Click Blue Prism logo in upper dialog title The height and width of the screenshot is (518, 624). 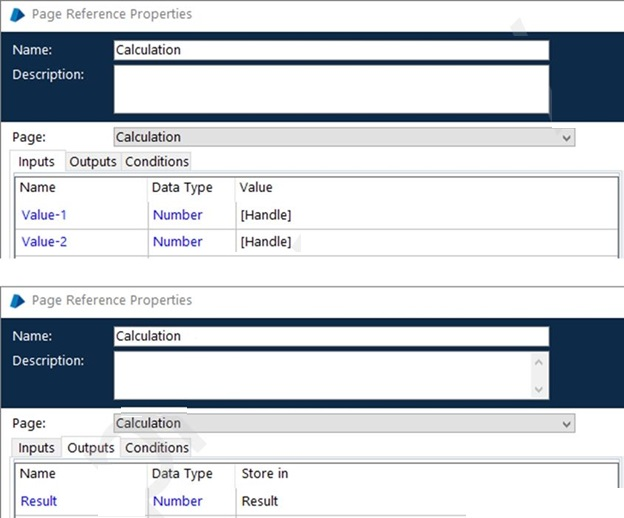click(x=18, y=15)
